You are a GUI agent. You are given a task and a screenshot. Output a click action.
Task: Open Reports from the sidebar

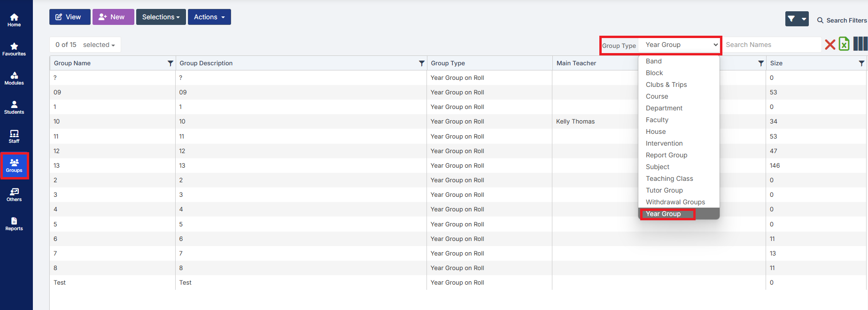click(14, 224)
